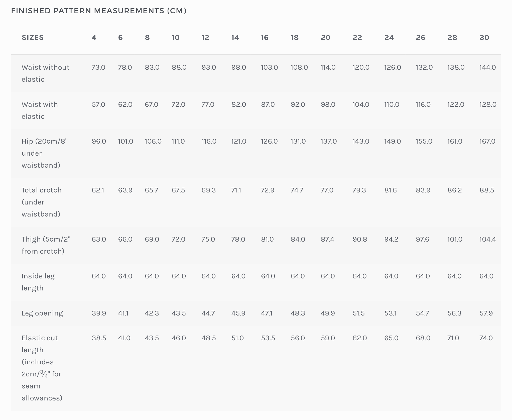Click the Leg opening row label
512x420 pixels.
click(42, 313)
